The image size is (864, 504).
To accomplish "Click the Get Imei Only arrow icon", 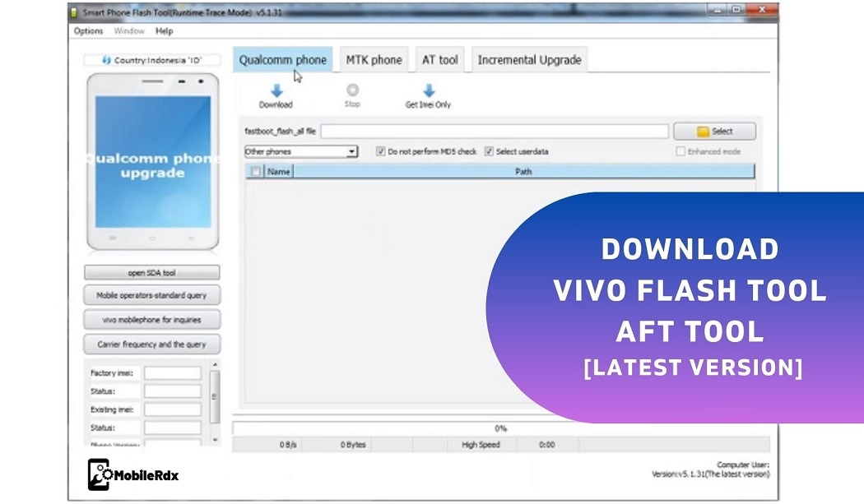I will pos(429,90).
